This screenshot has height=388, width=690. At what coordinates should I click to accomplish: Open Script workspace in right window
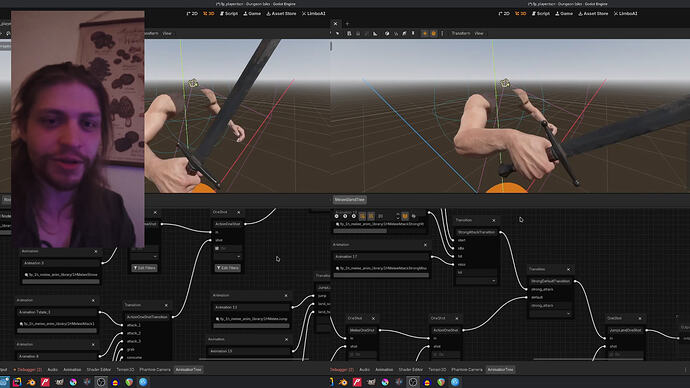coord(541,14)
